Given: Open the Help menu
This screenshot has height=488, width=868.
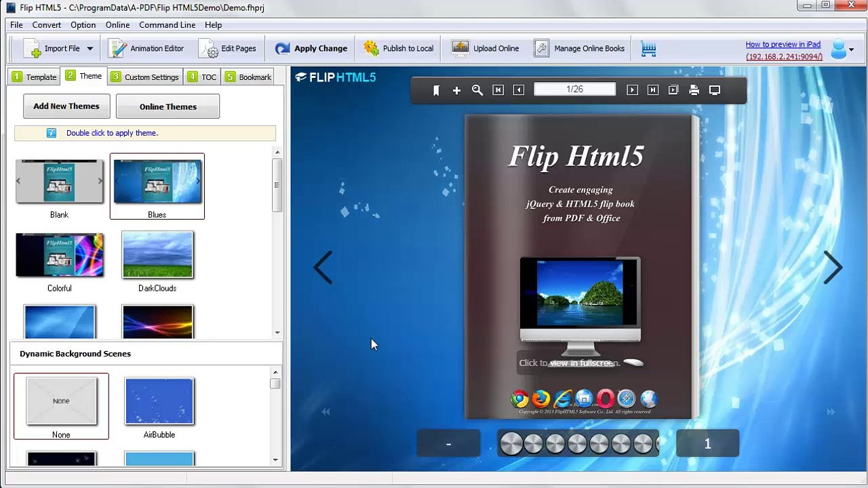Looking at the screenshot, I should [214, 25].
